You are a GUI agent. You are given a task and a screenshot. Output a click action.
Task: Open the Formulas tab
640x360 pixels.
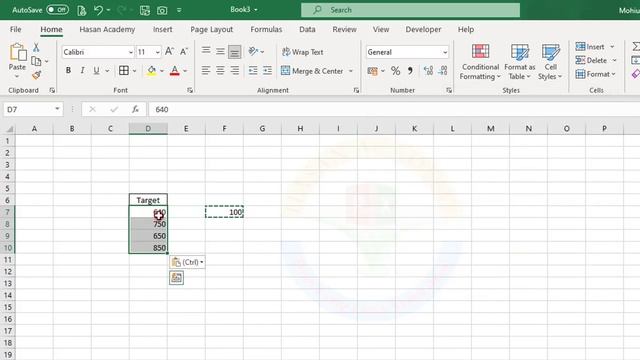pyautogui.click(x=266, y=29)
